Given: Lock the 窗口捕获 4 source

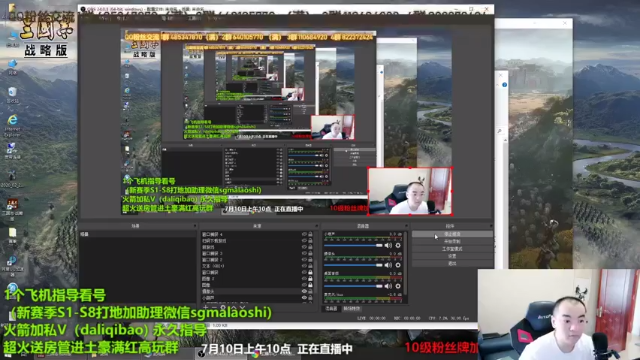Looking at the screenshot, I should pos(311,234).
